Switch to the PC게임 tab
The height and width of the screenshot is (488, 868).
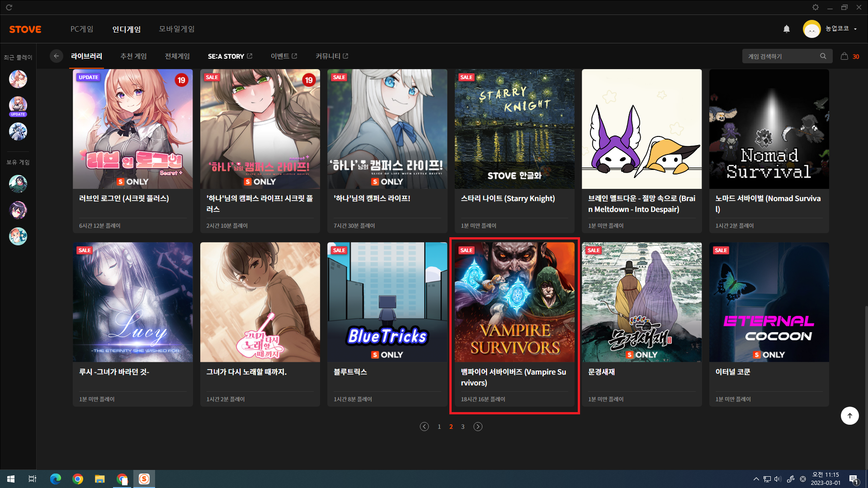82,29
